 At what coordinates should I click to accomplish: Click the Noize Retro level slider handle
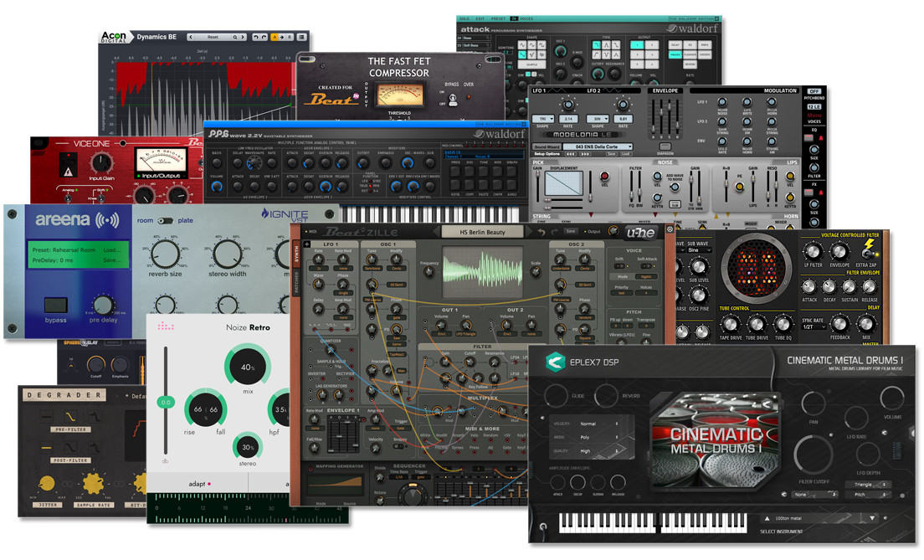click(x=166, y=402)
